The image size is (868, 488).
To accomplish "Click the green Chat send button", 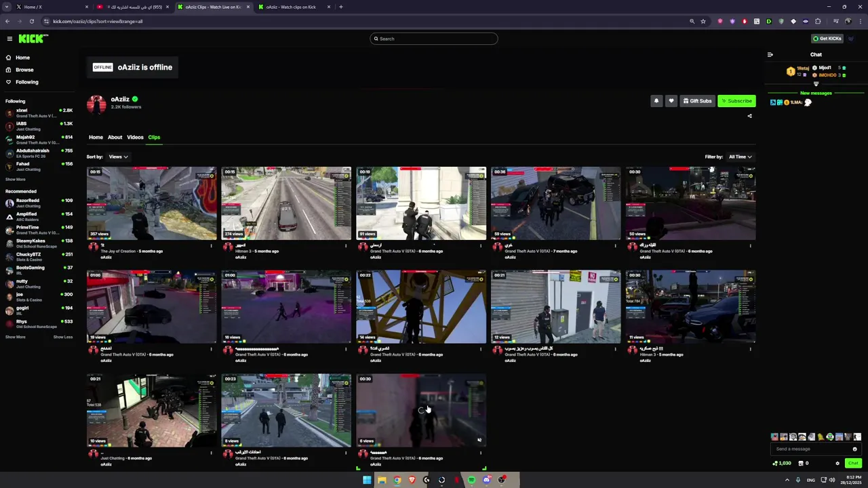I will pyautogui.click(x=853, y=464).
